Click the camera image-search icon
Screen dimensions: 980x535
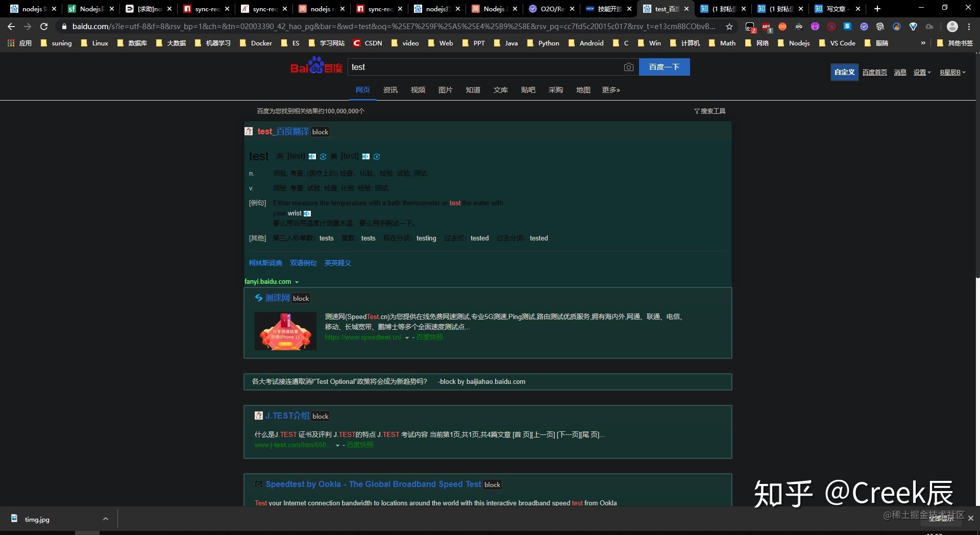pyautogui.click(x=628, y=67)
